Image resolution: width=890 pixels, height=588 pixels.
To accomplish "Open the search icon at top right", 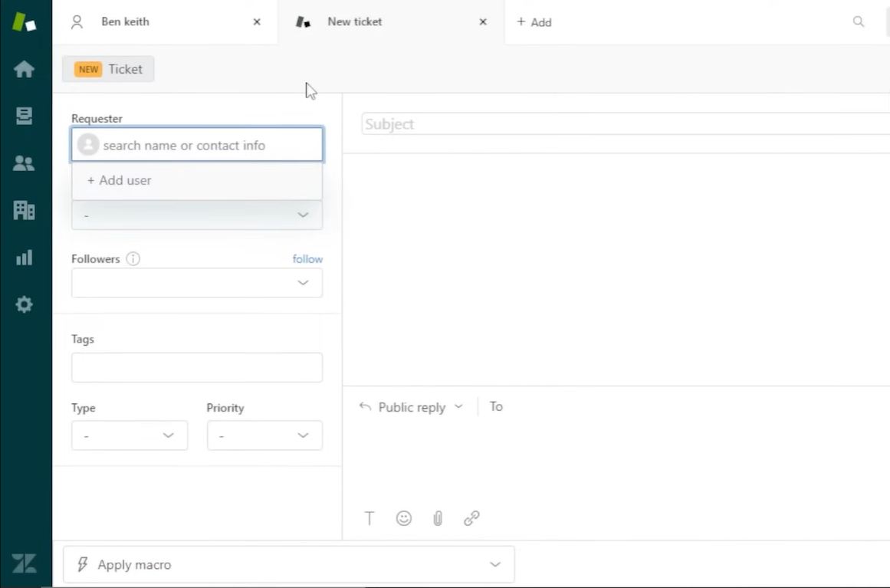I will 858,21.
